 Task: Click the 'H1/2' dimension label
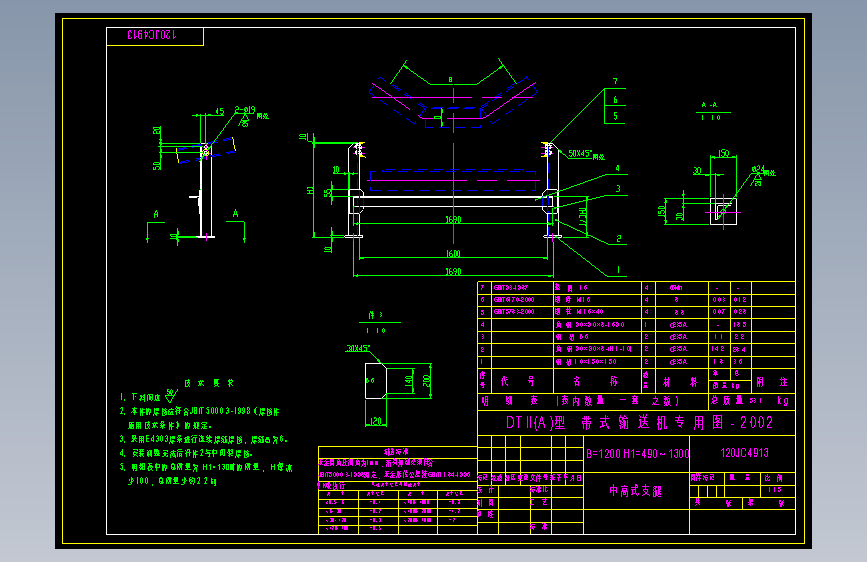(582, 217)
